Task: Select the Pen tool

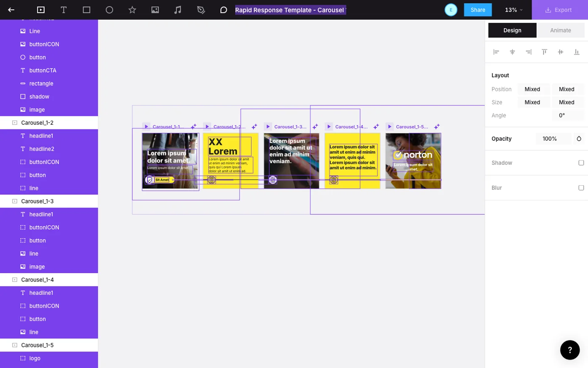Action: [201, 10]
